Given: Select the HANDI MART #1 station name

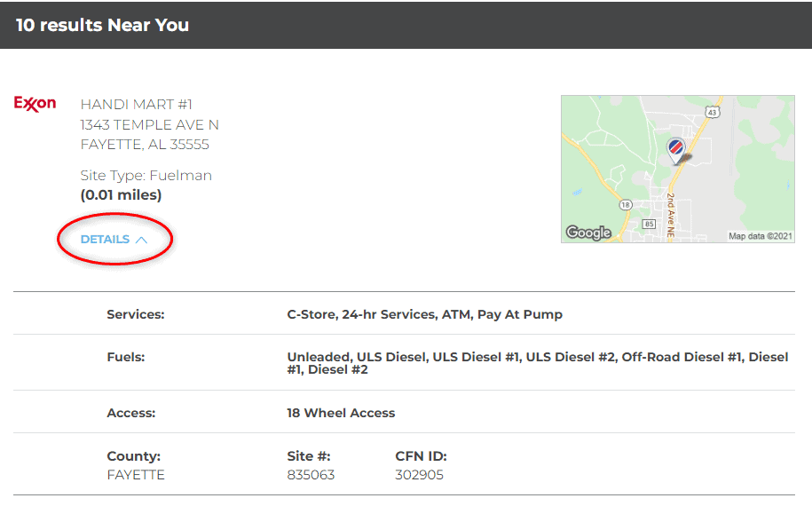Looking at the screenshot, I should 136,105.
